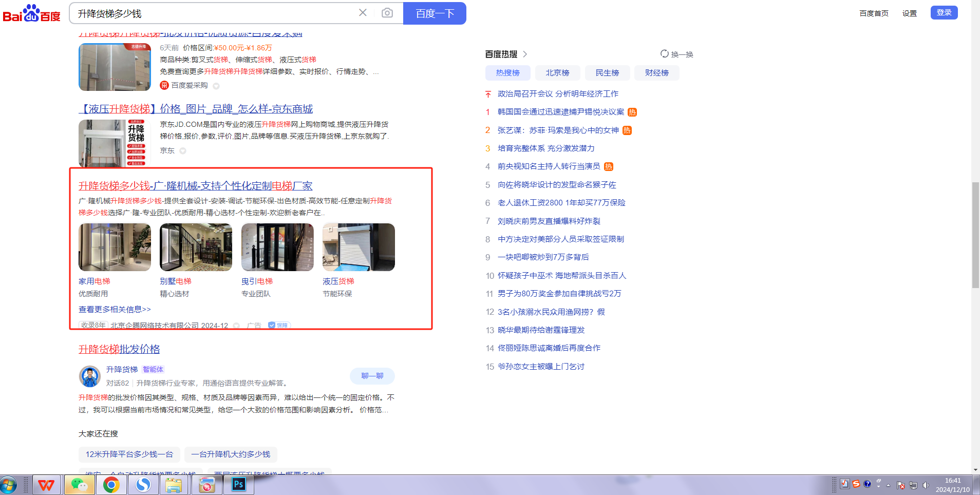
Task: Open the 升降货梯批发价格 result link
Action: pos(119,349)
